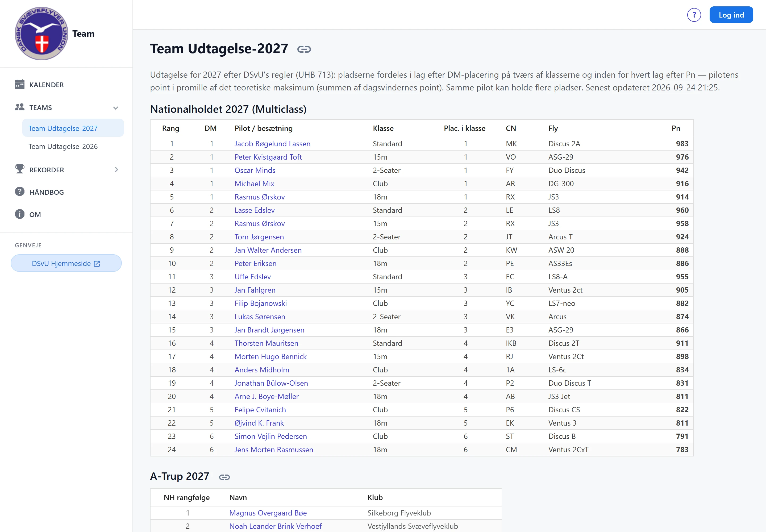Expand the Rekorder submenu arrow
The image size is (766, 532).
[116, 170]
